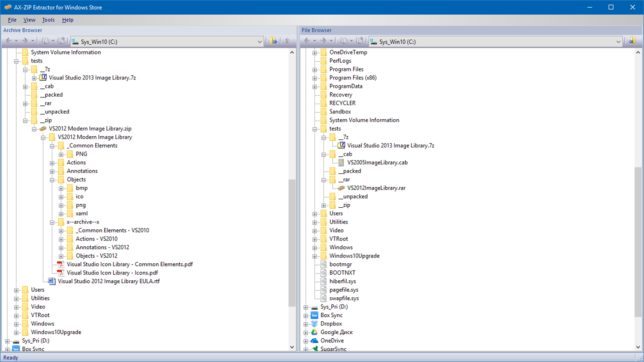Select Visual Studio 2012 Image Library EULA.rtf

pos(109,281)
